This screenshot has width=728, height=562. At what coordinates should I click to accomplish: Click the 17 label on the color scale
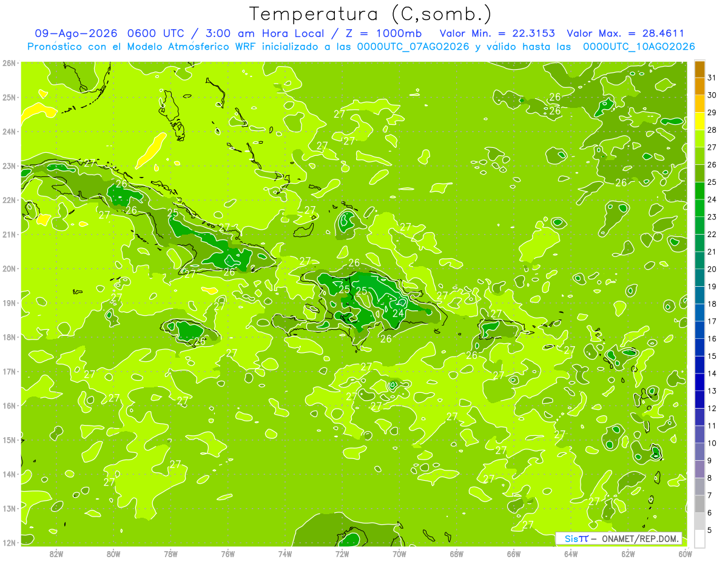pos(712,321)
